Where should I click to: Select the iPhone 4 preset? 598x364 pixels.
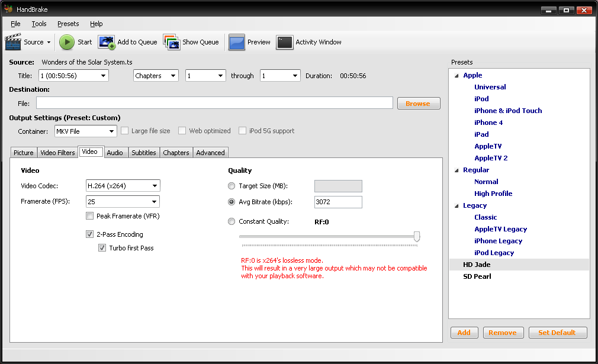(488, 123)
